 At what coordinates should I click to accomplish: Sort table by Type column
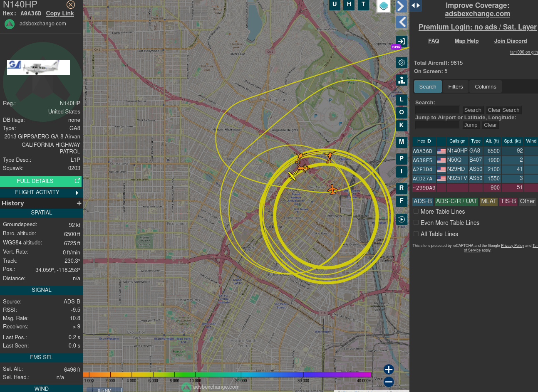476,141
